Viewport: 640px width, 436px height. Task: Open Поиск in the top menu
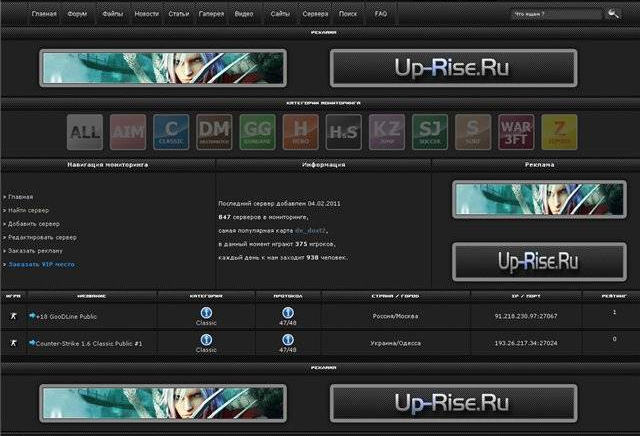348,13
